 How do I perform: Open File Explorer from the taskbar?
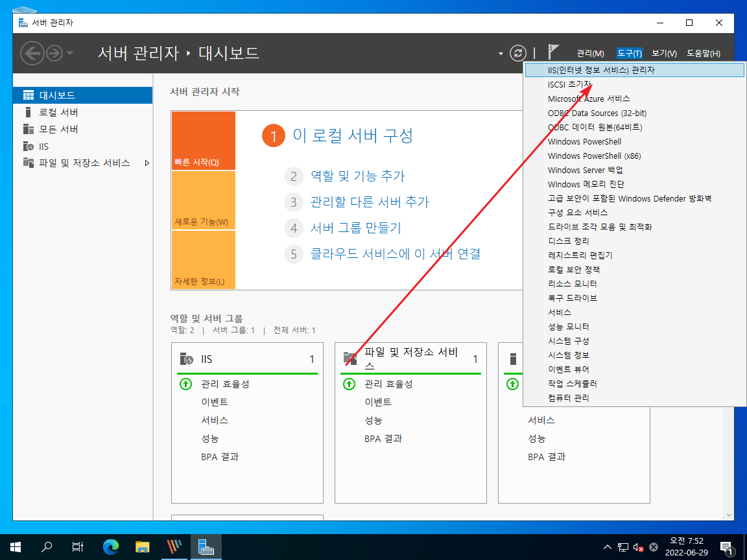(143, 546)
